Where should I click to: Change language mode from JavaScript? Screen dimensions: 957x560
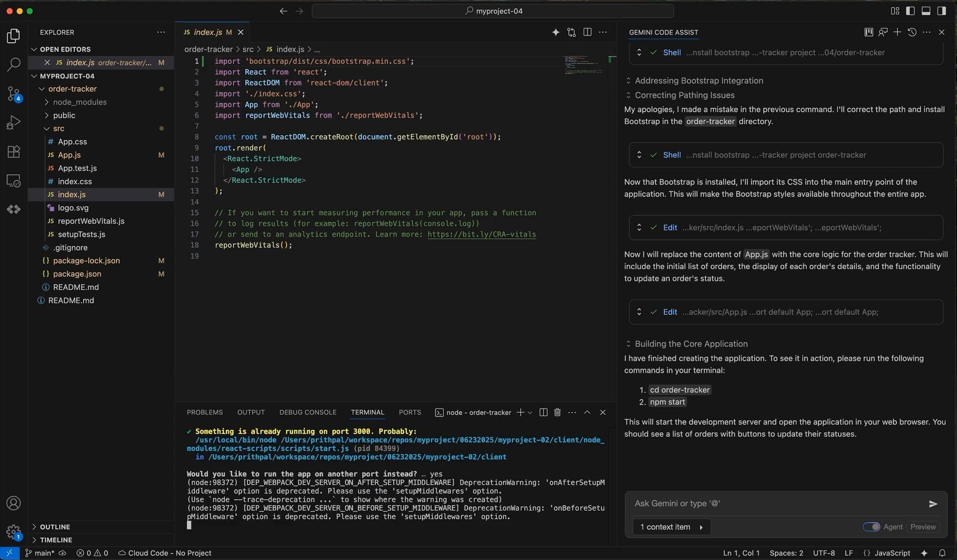coord(892,553)
